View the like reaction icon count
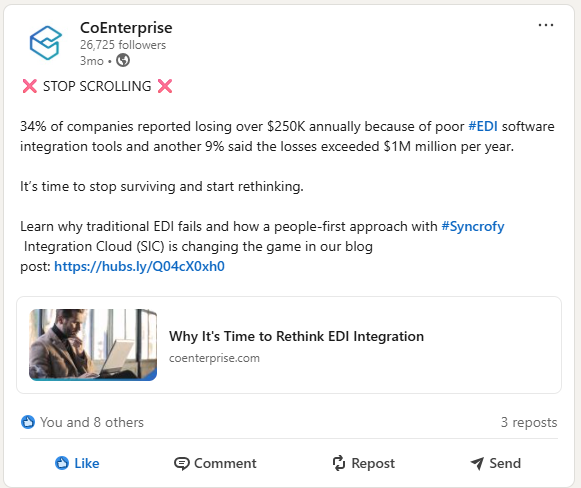This screenshot has height=488, width=581. coord(28,422)
